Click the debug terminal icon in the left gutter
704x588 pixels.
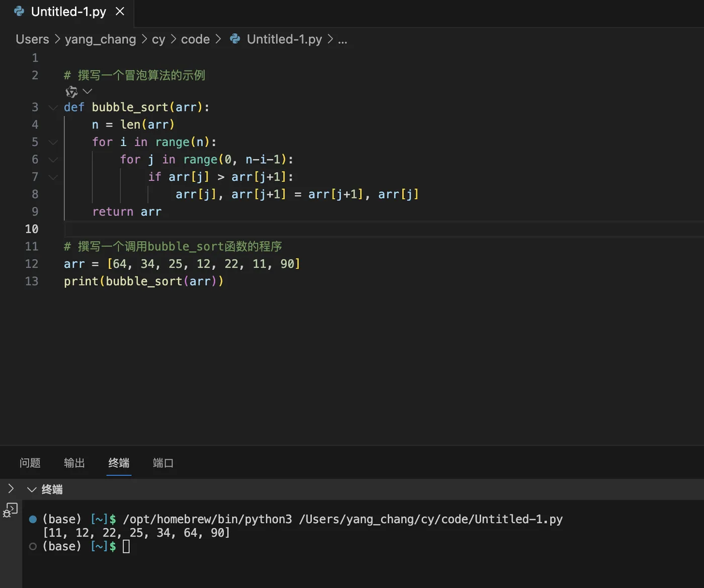click(x=10, y=510)
